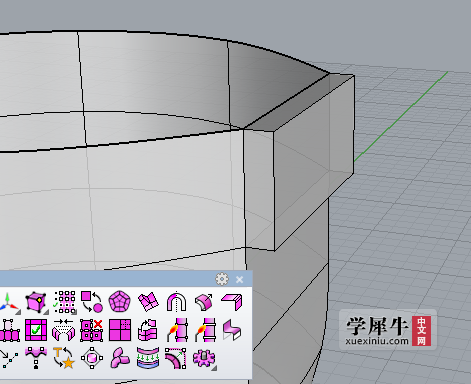Click the square-to-circle convert icon
471x384 pixels.
(x=92, y=302)
